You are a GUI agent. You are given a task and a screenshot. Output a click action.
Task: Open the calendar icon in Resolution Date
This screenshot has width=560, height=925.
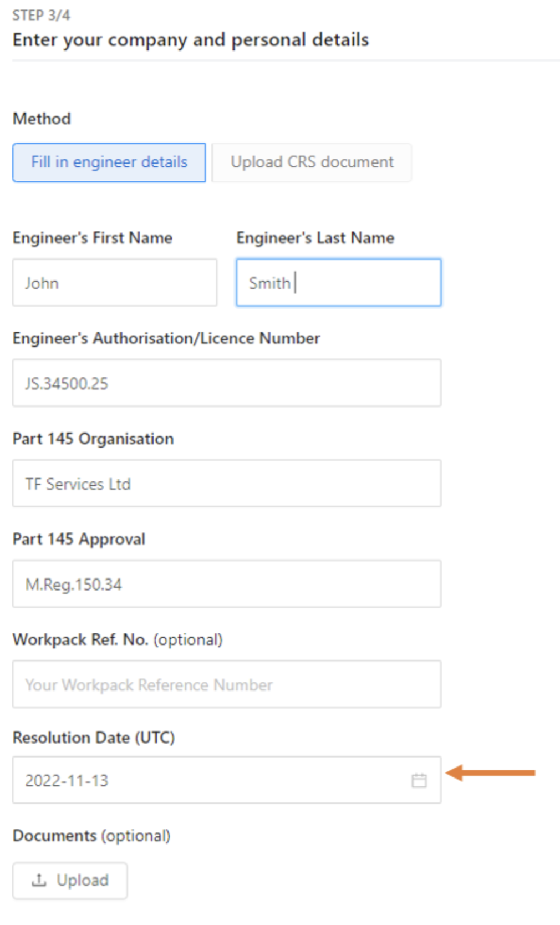point(419,780)
